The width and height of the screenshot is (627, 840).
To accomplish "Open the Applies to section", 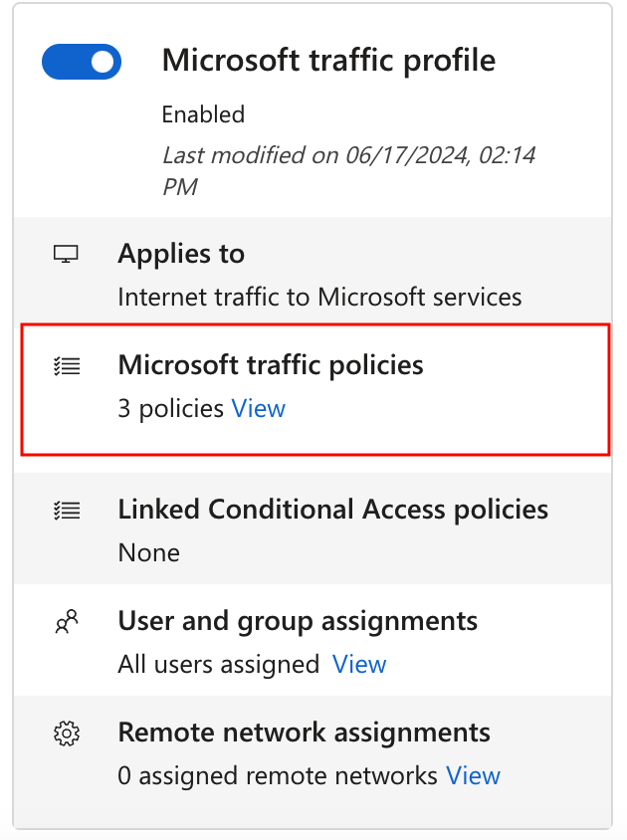I will pyautogui.click(x=181, y=254).
